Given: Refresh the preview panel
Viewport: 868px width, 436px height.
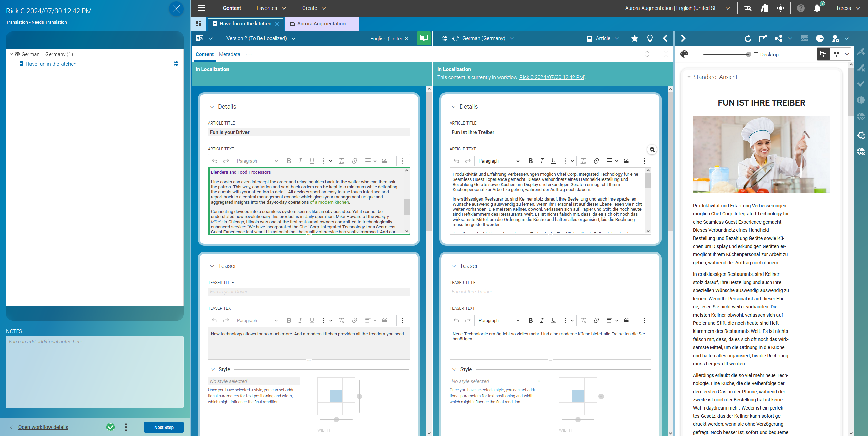Looking at the screenshot, I should pos(748,38).
